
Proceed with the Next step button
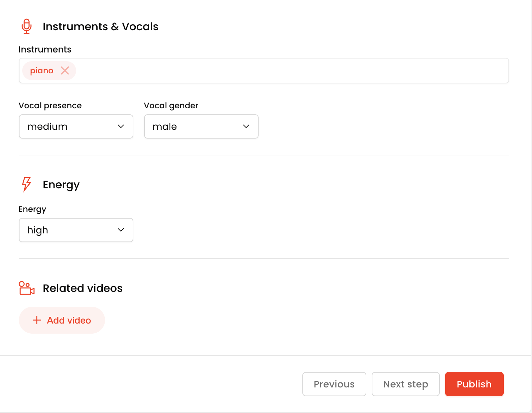(405, 384)
